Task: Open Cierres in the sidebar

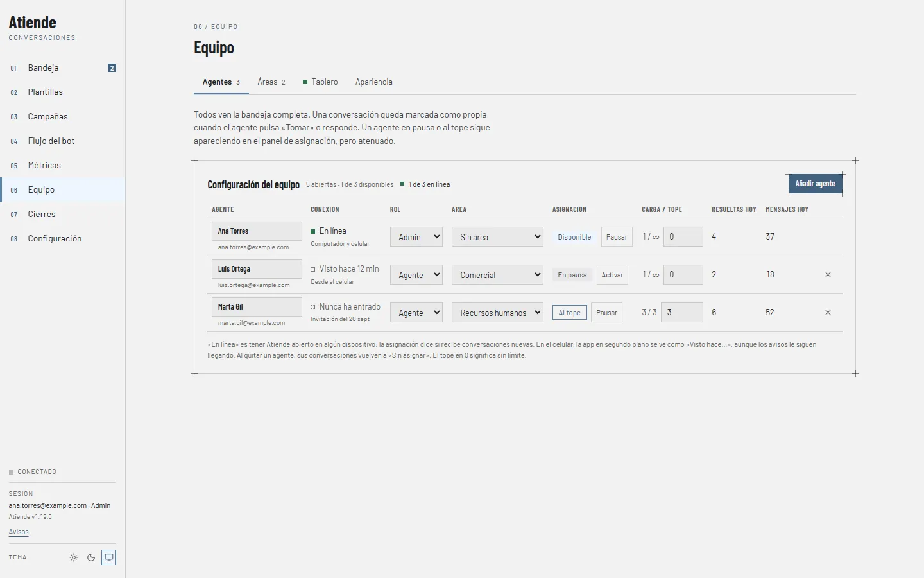Action: (62, 214)
